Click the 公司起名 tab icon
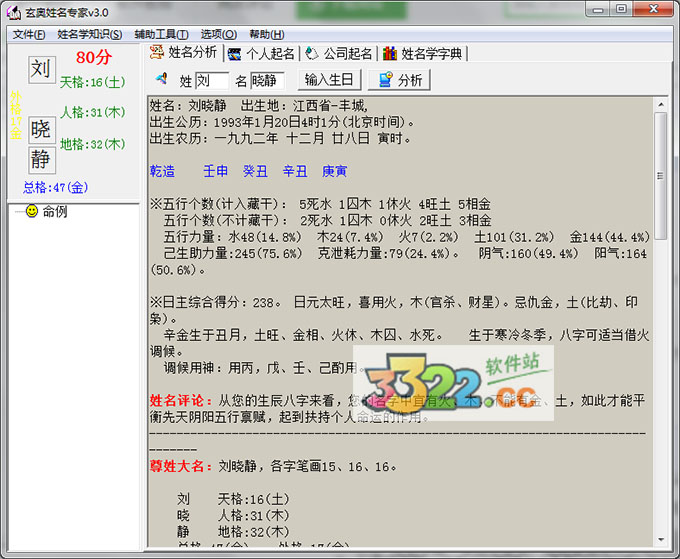The height and width of the screenshot is (559, 680). coord(312,53)
